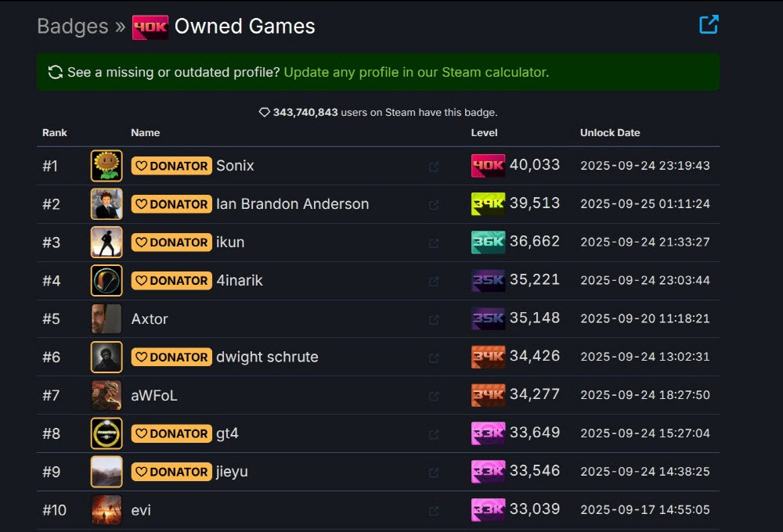783x532 pixels.
Task: Open the external link icon for ikun
Action: tap(434, 243)
